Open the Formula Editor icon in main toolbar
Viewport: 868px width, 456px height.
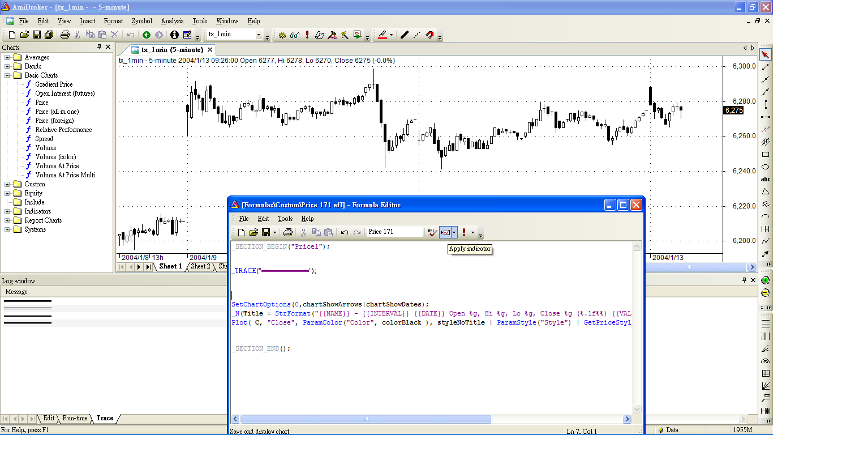[332, 35]
